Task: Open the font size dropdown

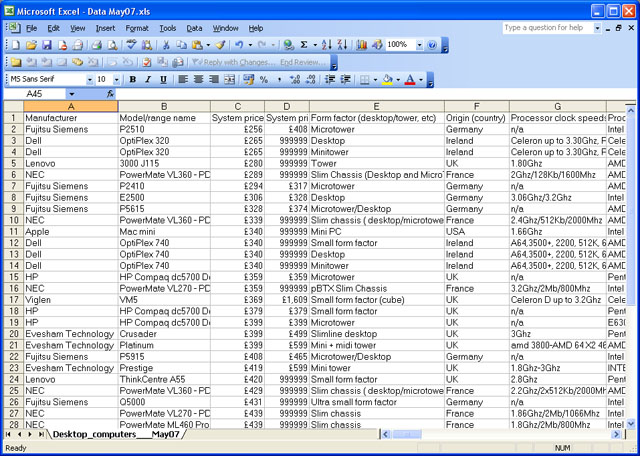Action: point(117,80)
